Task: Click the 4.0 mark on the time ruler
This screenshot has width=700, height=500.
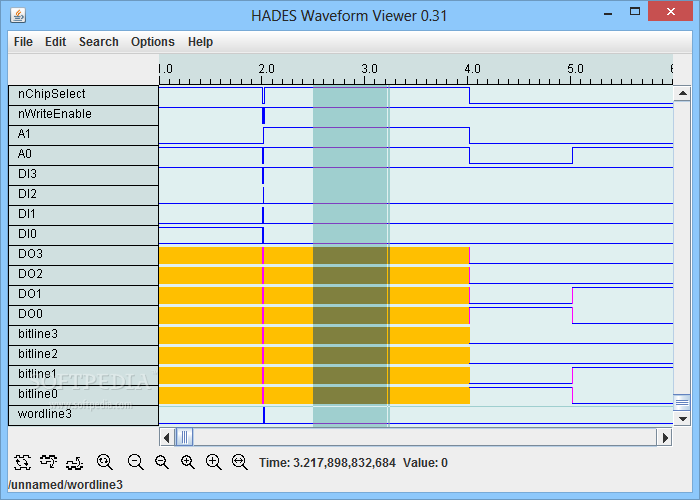Action: click(x=472, y=69)
